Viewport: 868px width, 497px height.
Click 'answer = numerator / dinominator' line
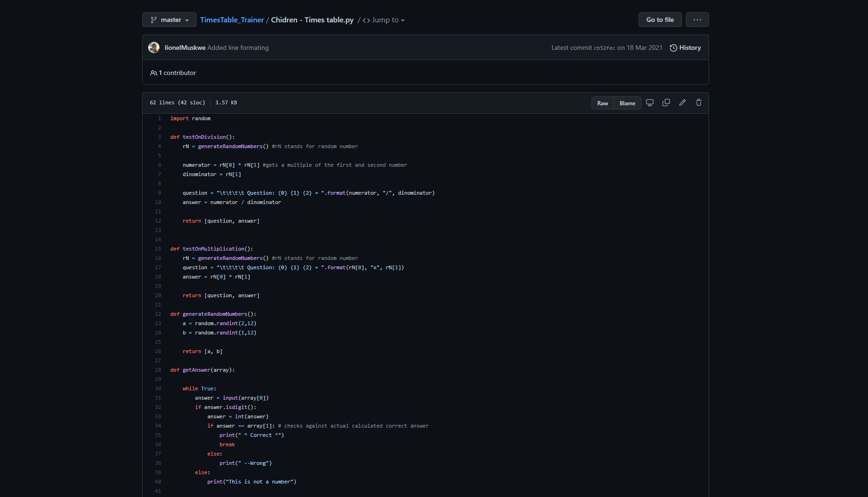tap(232, 202)
